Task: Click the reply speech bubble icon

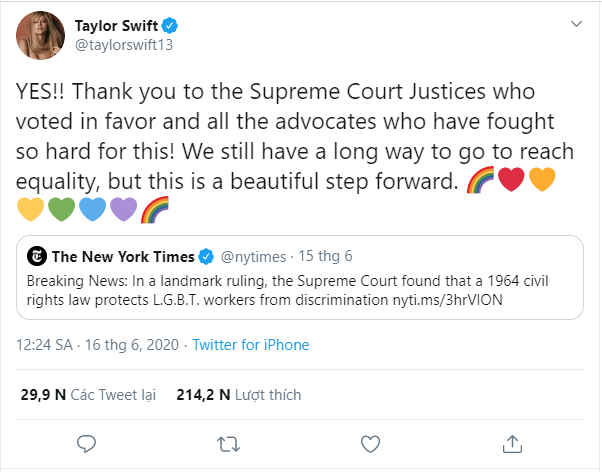Action: (x=87, y=442)
